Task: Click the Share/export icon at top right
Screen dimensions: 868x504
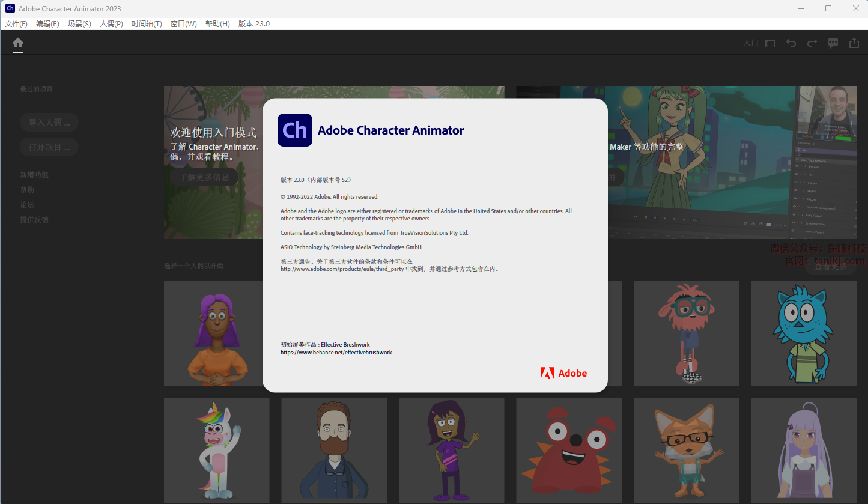Action: click(854, 43)
